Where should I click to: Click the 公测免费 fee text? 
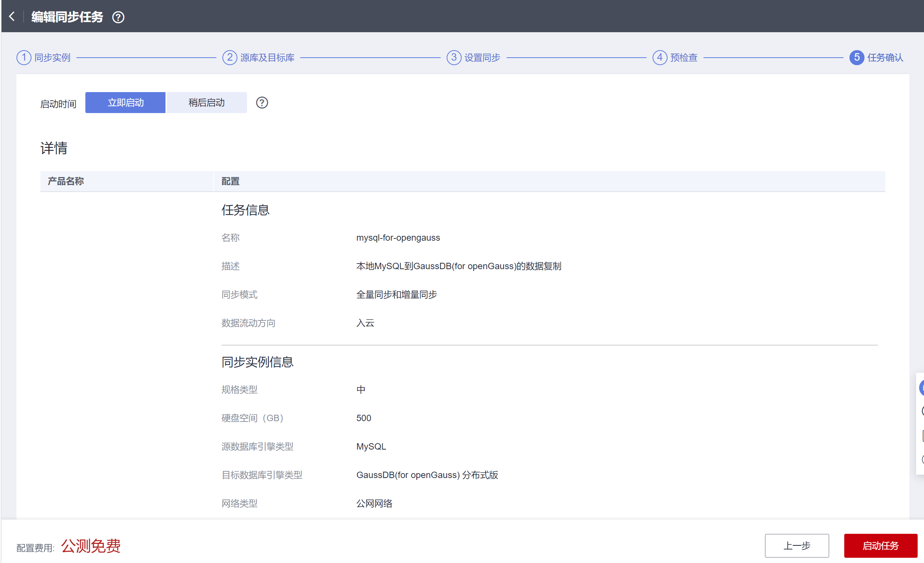tap(91, 546)
